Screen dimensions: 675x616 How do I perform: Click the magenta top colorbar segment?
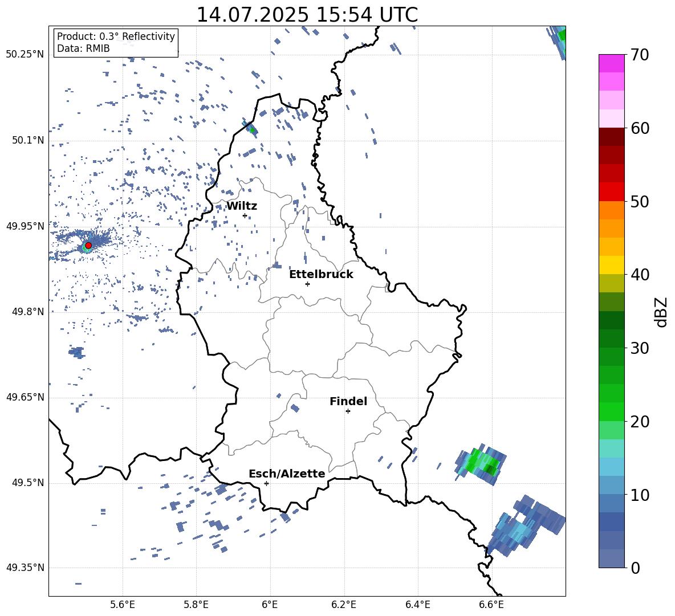[x=612, y=64]
